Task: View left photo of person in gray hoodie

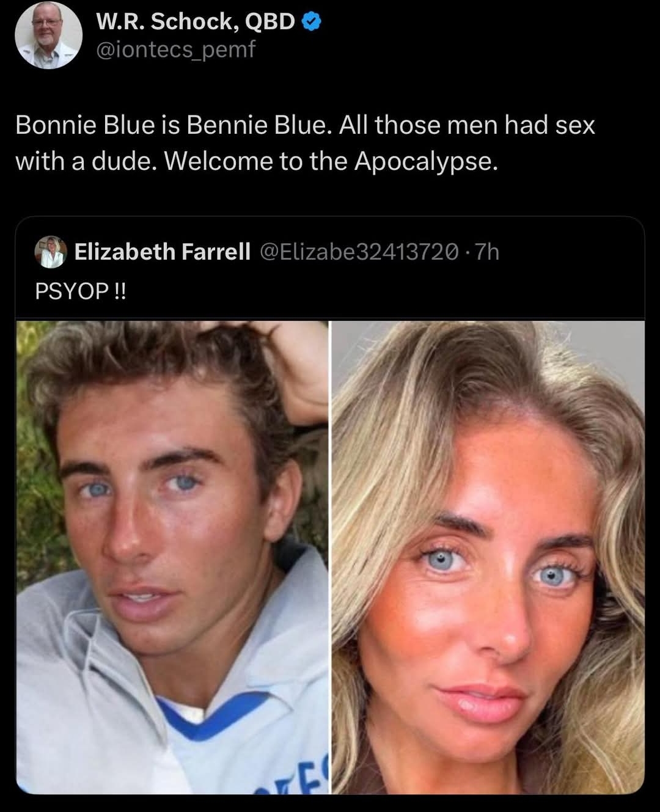Action: coord(172,557)
